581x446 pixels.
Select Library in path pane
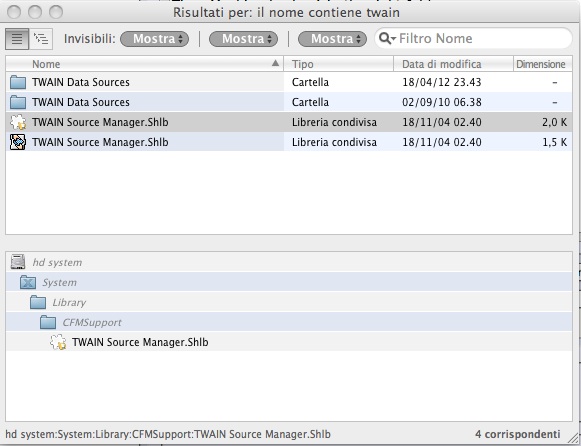point(69,302)
